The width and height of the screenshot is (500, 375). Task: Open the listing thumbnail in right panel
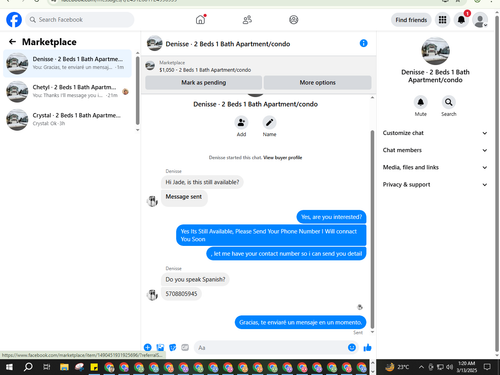coord(435,51)
